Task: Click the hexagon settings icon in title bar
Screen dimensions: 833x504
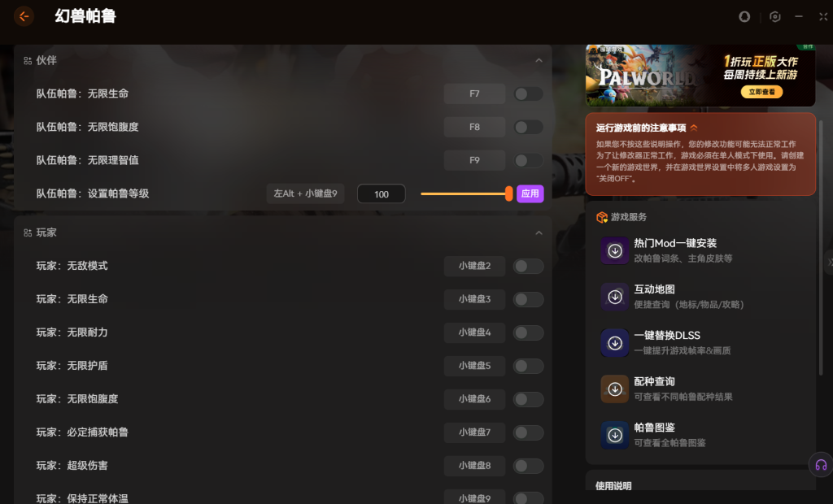Action: (775, 17)
